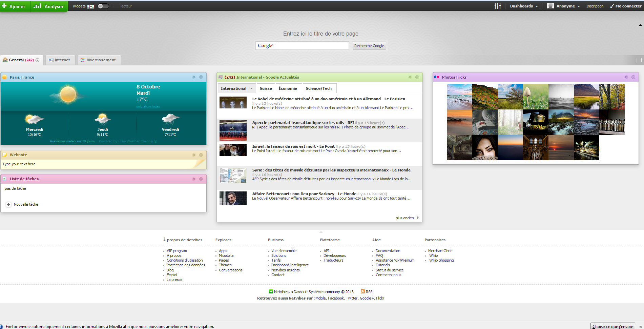Open the Apec partenariat transatlantique thumbnail
The height and width of the screenshot is (329, 644).
pos(233,130)
